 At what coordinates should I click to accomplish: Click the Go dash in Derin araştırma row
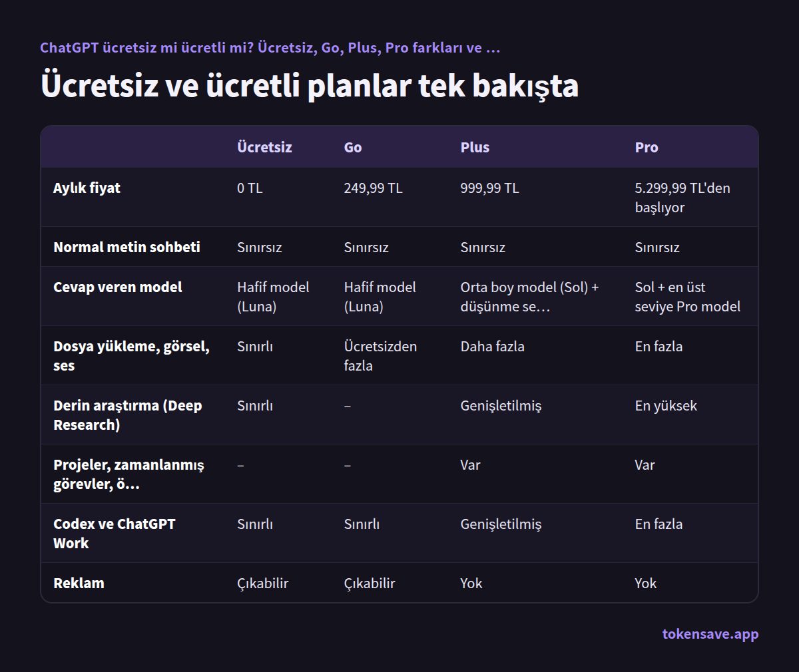(348, 406)
